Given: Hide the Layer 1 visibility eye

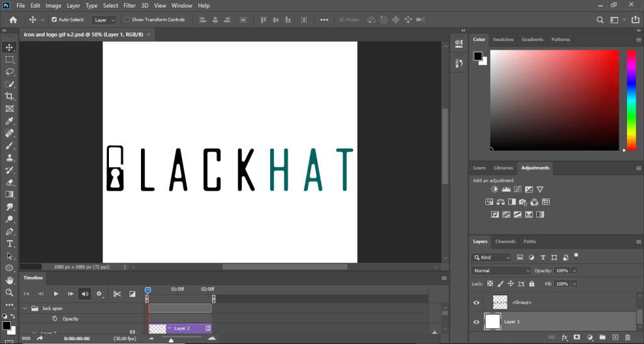Looking at the screenshot, I should [x=477, y=322].
